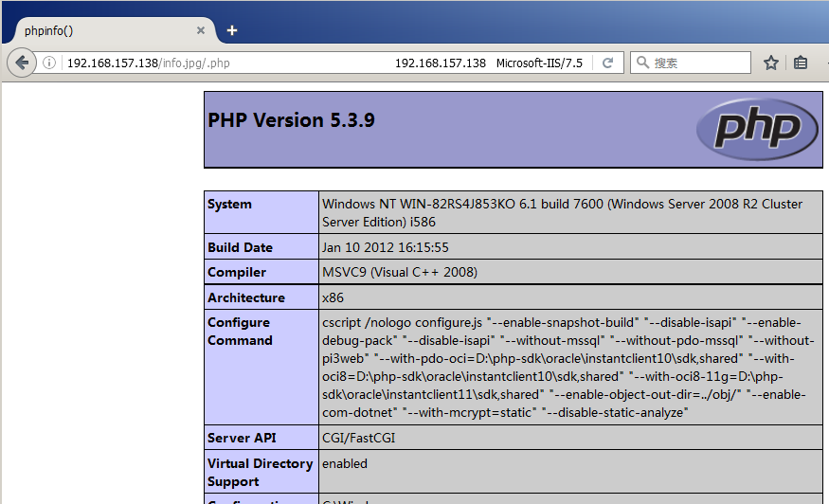This screenshot has height=504, width=829.
Task: Click the 'PHP Version 5.3.9' heading
Action: (x=291, y=120)
